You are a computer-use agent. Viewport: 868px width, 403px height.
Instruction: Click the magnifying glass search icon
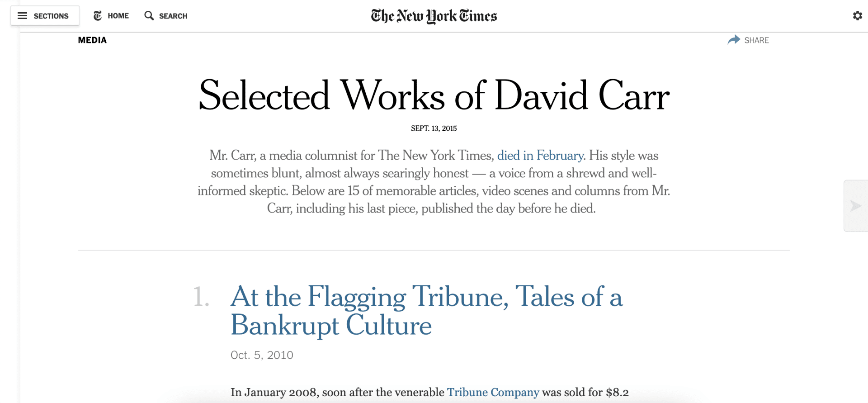(x=149, y=16)
